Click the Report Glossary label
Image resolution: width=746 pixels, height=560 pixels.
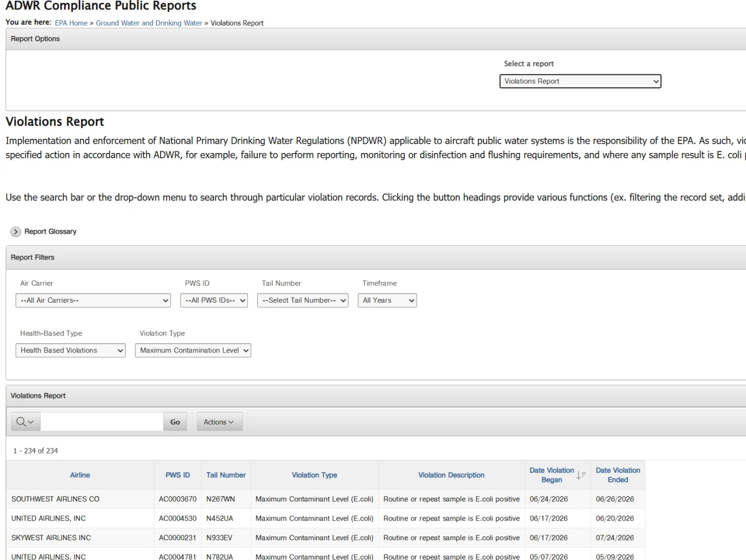50,232
